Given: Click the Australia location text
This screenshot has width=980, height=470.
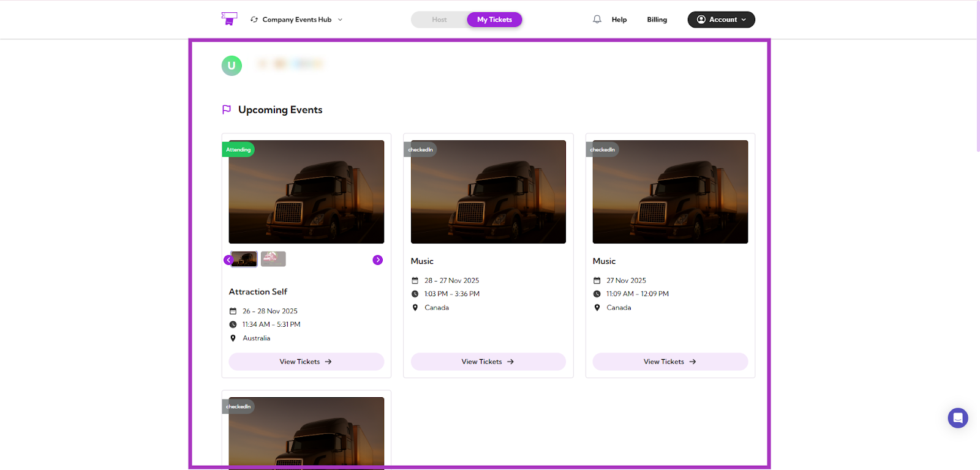Looking at the screenshot, I should point(256,338).
